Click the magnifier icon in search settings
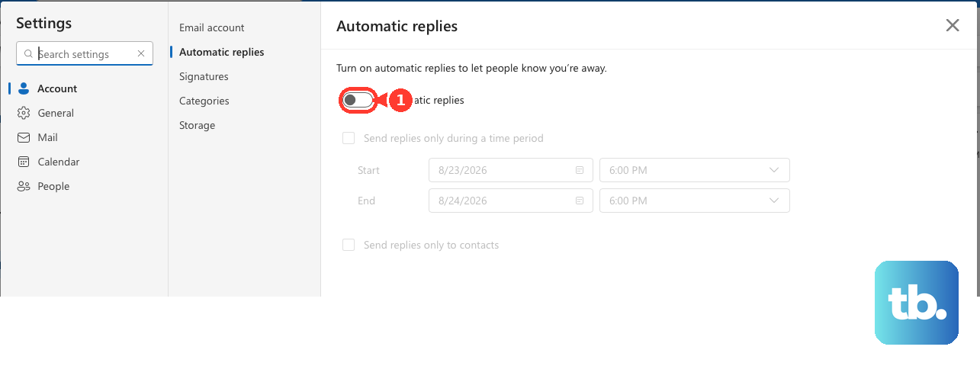Image resolution: width=980 pixels, height=366 pixels. tap(28, 54)
